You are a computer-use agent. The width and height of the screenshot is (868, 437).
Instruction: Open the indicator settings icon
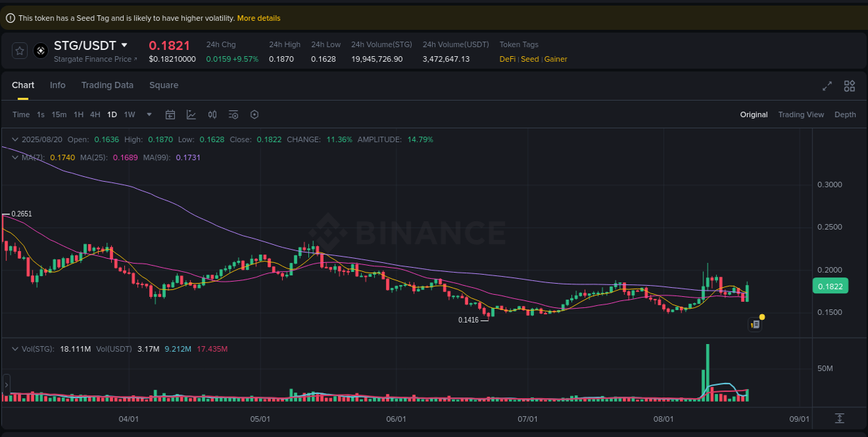[233, 114]
